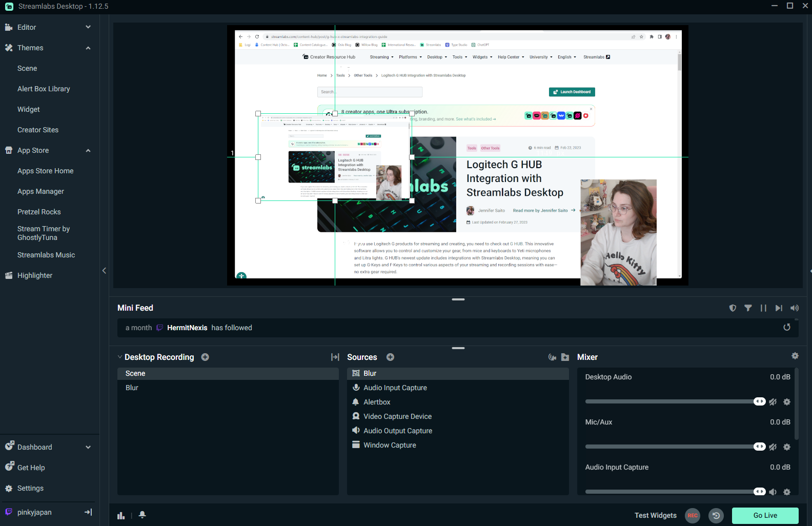Open Apps Manager
This screenshot has height=526, width=812.
[41, 191]
